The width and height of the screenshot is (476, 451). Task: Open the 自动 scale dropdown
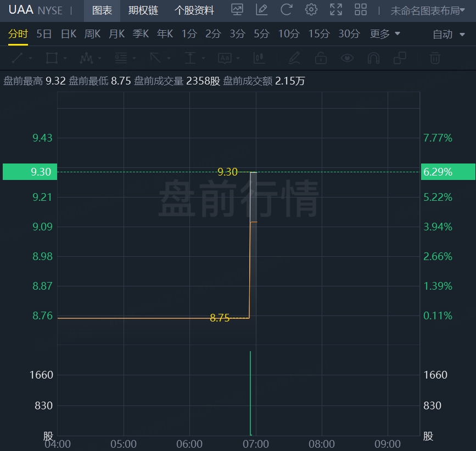tap(449, 34)
